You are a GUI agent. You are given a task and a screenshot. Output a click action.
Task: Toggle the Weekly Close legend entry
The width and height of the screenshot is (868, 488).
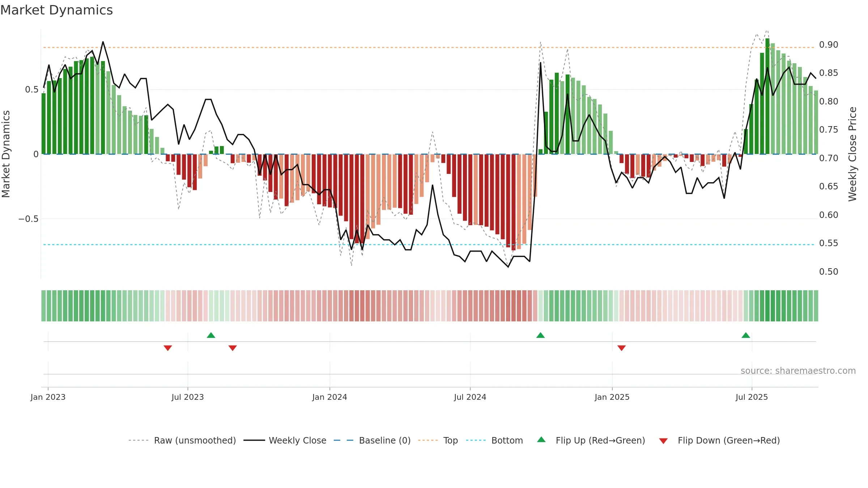285,440
